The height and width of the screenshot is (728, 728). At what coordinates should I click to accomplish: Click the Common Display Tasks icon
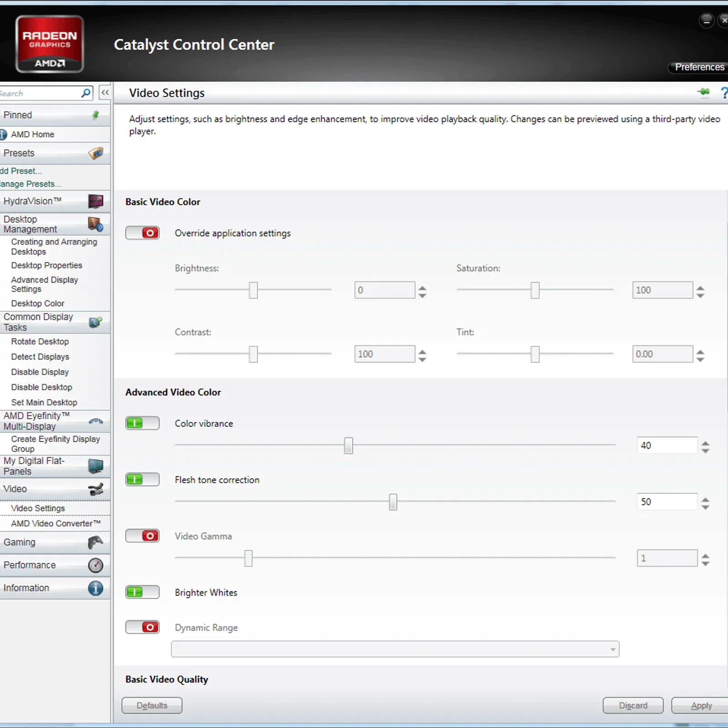tap(96, 322)
